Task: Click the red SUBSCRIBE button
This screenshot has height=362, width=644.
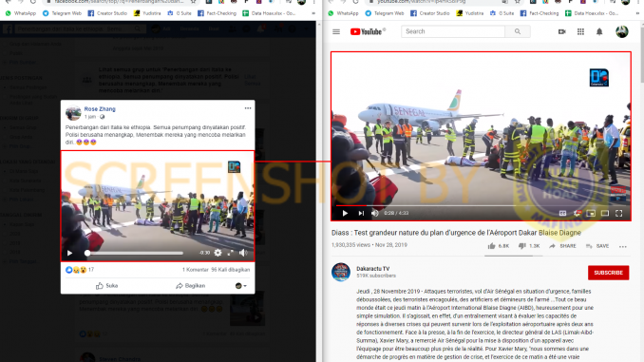Action: pos(608,273)
